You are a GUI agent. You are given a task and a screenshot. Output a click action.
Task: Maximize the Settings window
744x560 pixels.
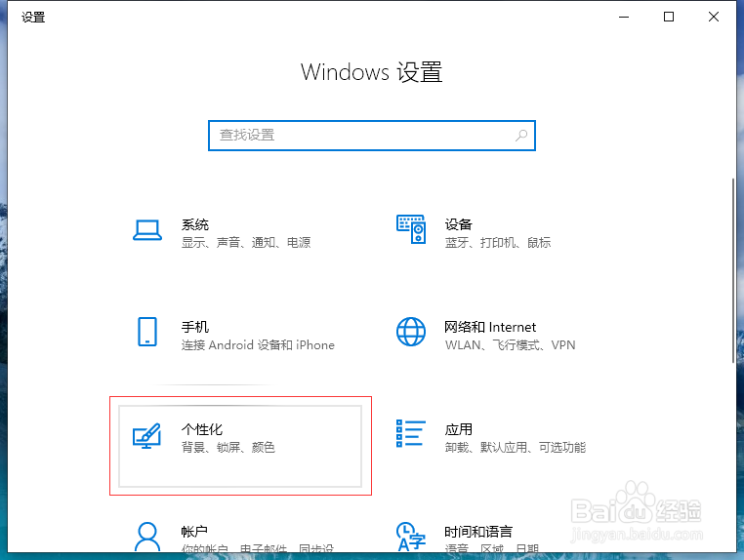click(669, 17)
